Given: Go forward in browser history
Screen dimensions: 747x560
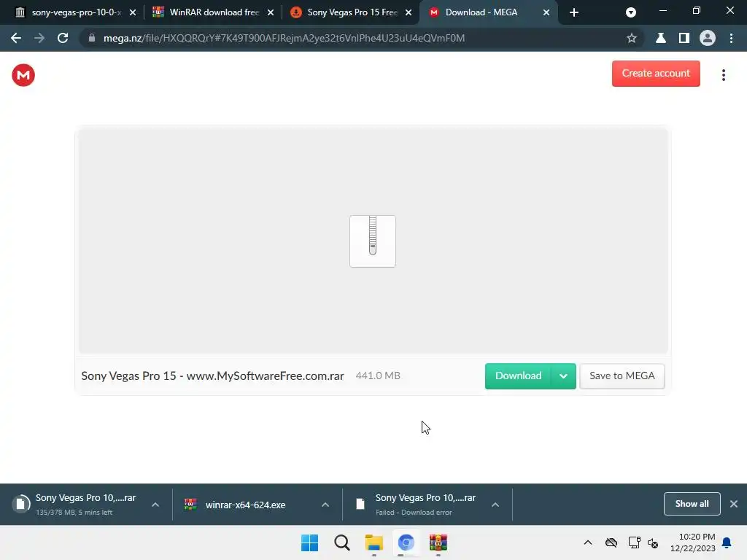Looking at the screenshot, I should click(39, 38).
